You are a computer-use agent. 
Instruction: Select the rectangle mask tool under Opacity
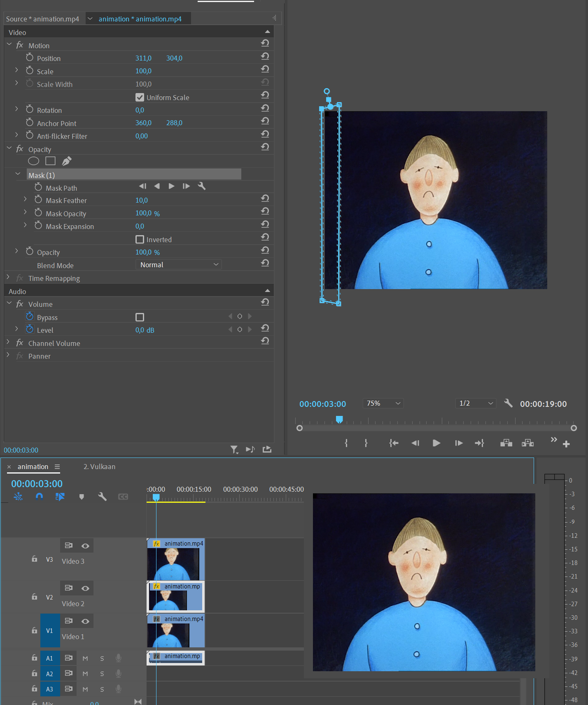point(50,161)
